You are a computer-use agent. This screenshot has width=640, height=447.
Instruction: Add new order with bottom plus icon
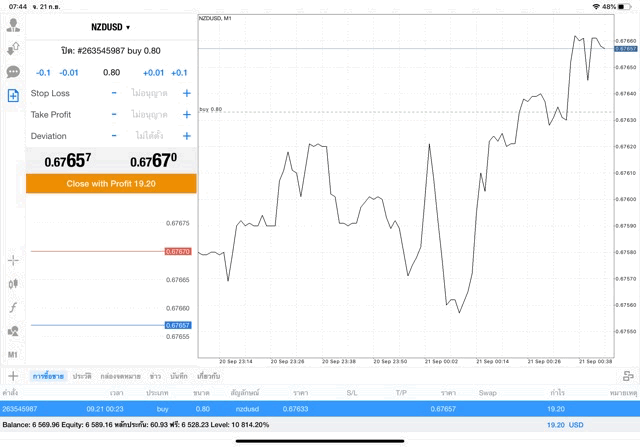pos(13,376)
